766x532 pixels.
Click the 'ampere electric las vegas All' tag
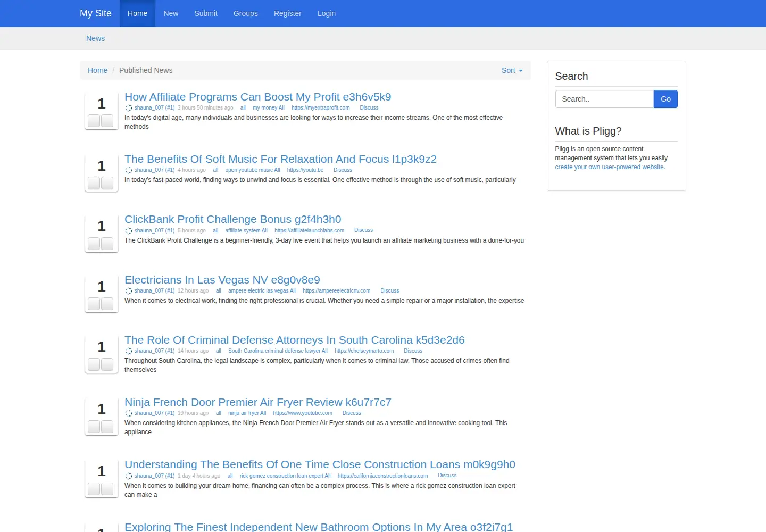click(x=262, y=291)
